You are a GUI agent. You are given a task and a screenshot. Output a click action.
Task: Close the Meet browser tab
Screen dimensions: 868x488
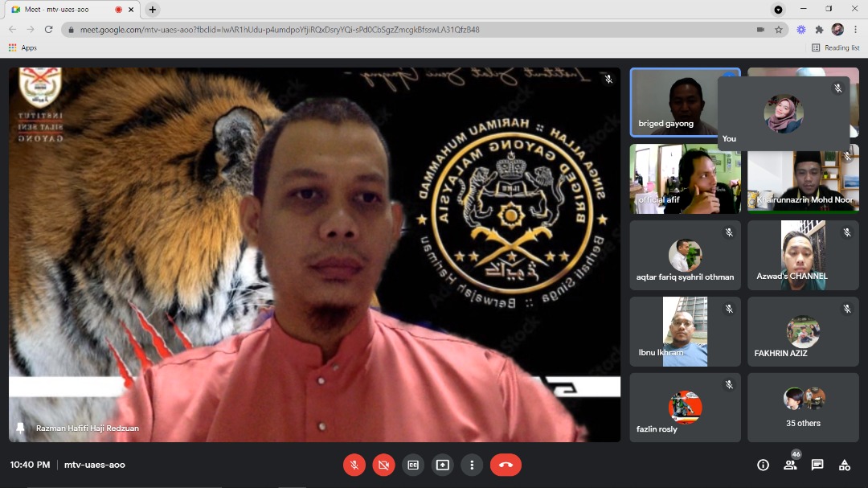131,10
